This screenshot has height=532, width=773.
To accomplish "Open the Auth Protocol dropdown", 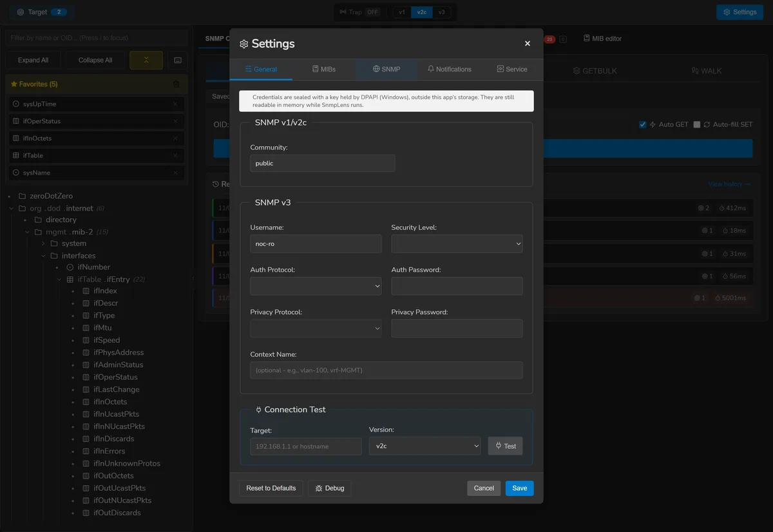I will click(316, 286).
